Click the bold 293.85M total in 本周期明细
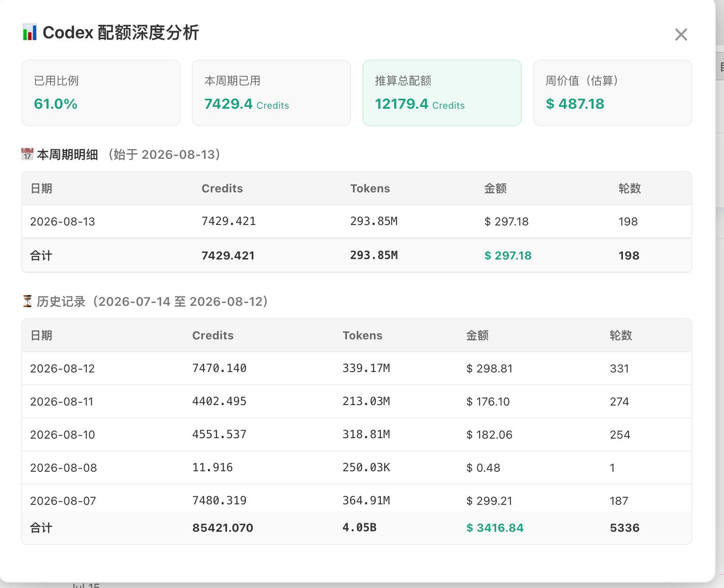The image size is (724, 588). click(374, 255)
